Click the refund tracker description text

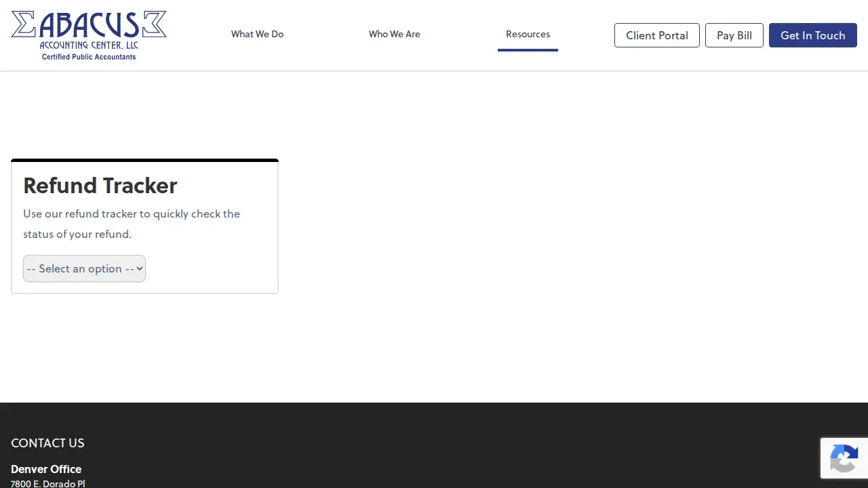tap(132, 224)
